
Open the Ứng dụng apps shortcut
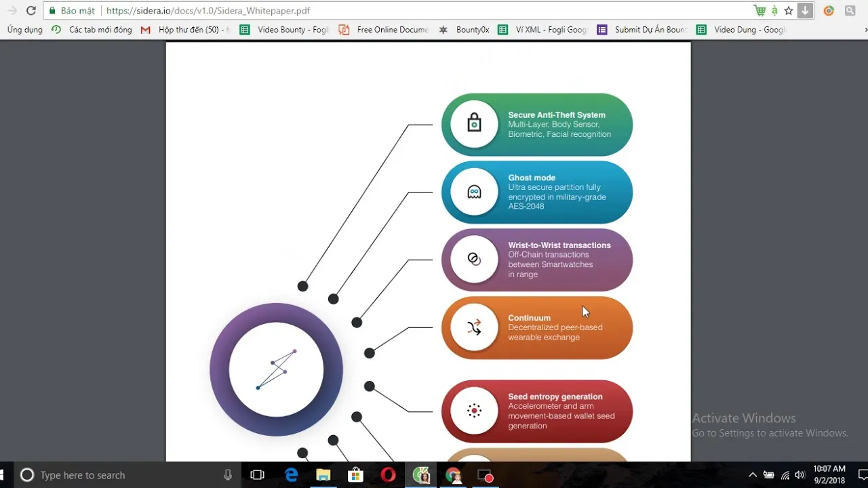tap(24, 30)
